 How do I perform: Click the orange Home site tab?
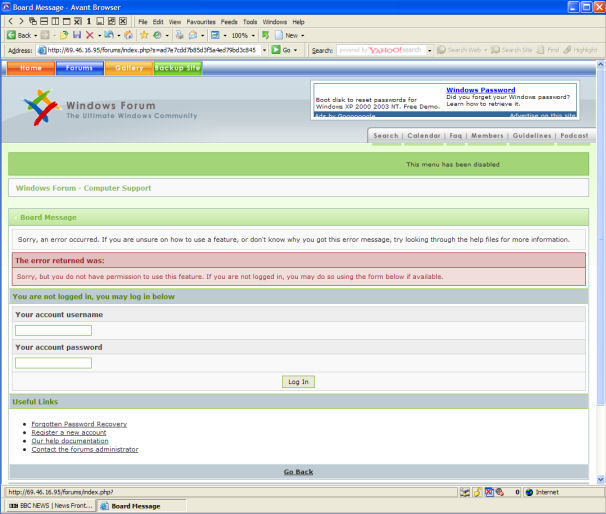31,68
